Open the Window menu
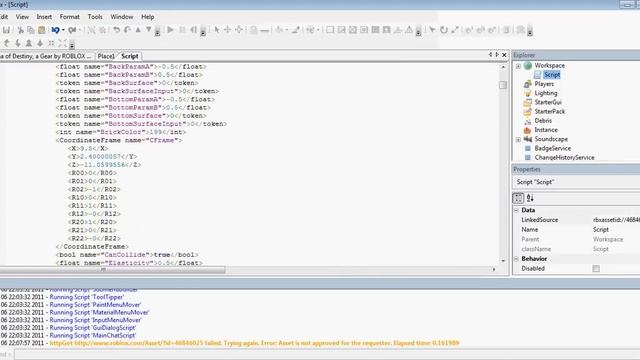The image size is (640, 360). click(x=122, y=17)
